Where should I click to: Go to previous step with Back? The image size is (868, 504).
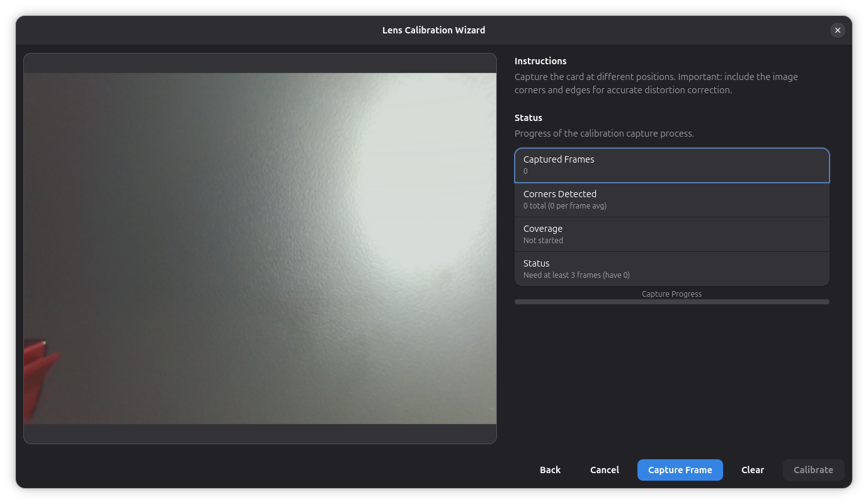pyautogui.click(x=550, y=470)
